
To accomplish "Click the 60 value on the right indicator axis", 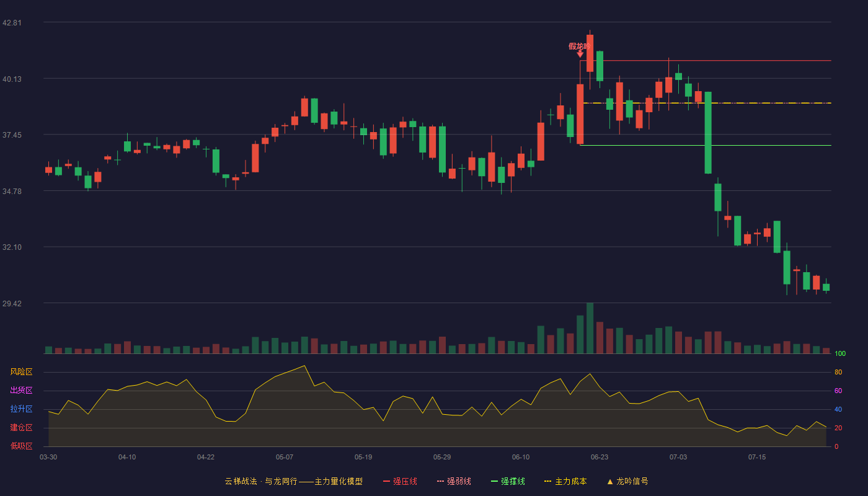I will click(838, 391).
